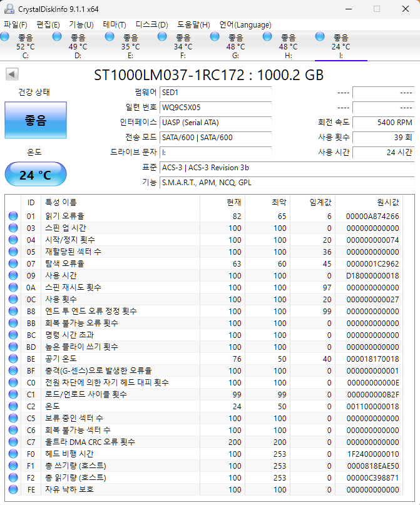Click the serial number field WQ9C5X05
This screenshot has height=505, width=420.
click(215, 107)
